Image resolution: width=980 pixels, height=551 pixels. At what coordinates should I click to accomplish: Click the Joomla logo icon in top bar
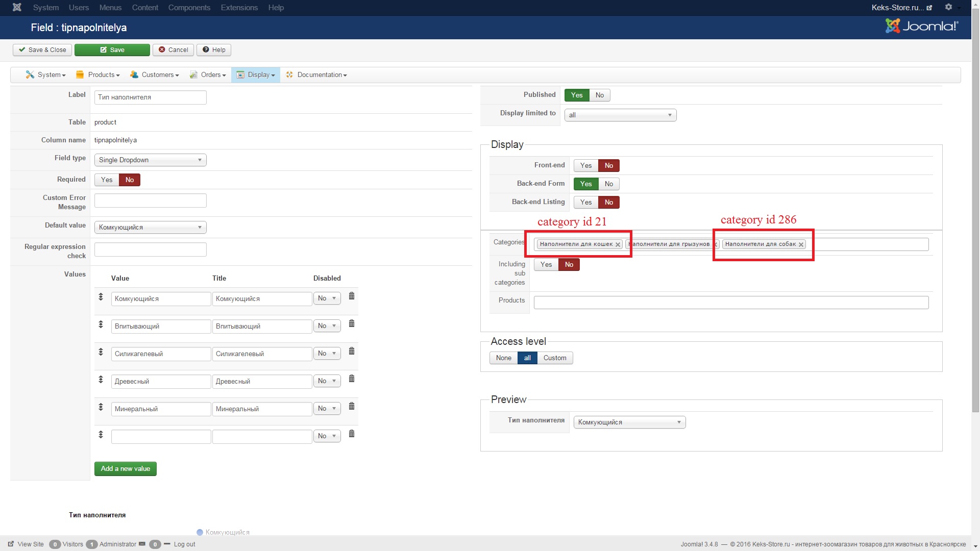17,7
